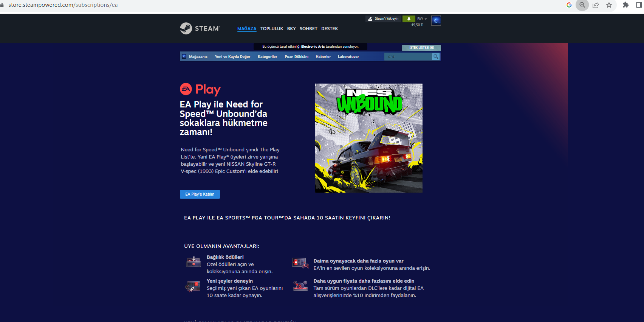Click the Yeni şeyler deneyin benefit icon

[193, 286]
